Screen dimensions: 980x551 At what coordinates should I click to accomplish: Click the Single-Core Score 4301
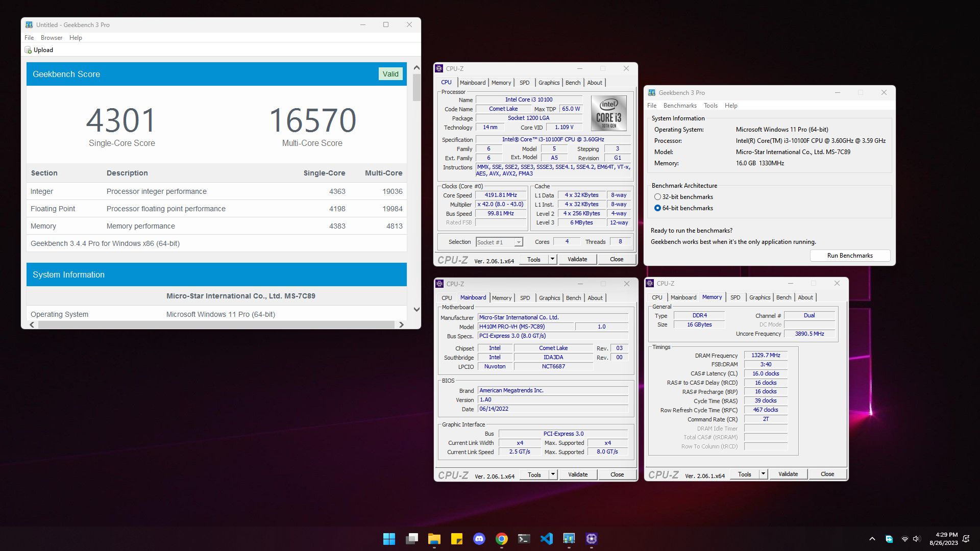[x=121, y=120]
